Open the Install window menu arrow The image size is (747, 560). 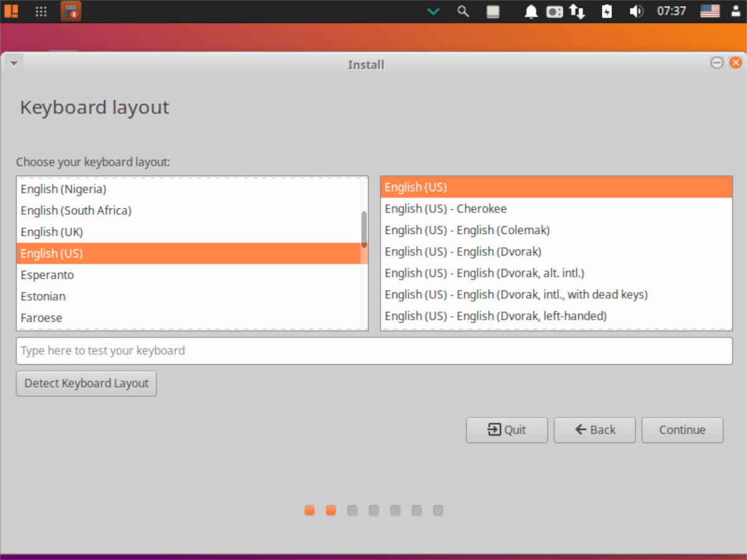[14, 63]
